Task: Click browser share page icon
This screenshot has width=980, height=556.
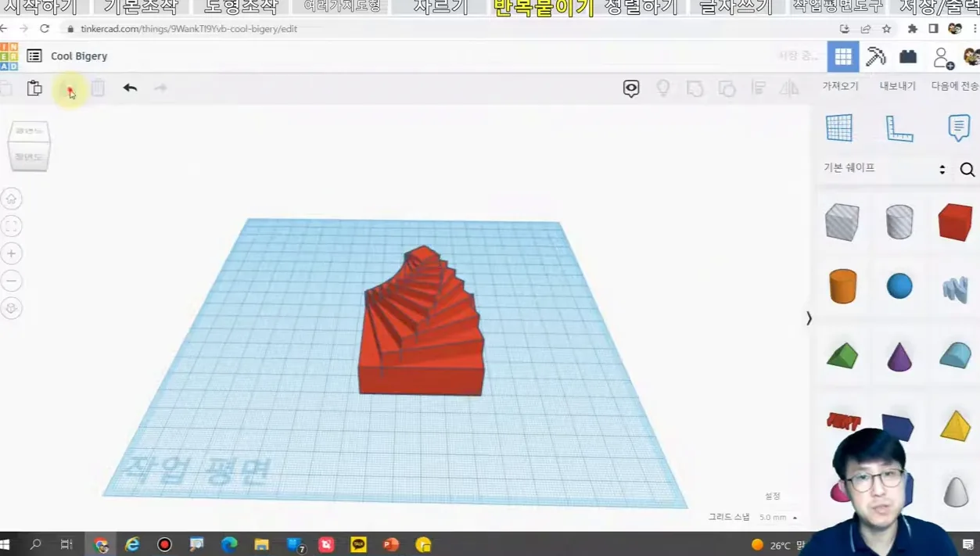Action: tap(866, 29)
